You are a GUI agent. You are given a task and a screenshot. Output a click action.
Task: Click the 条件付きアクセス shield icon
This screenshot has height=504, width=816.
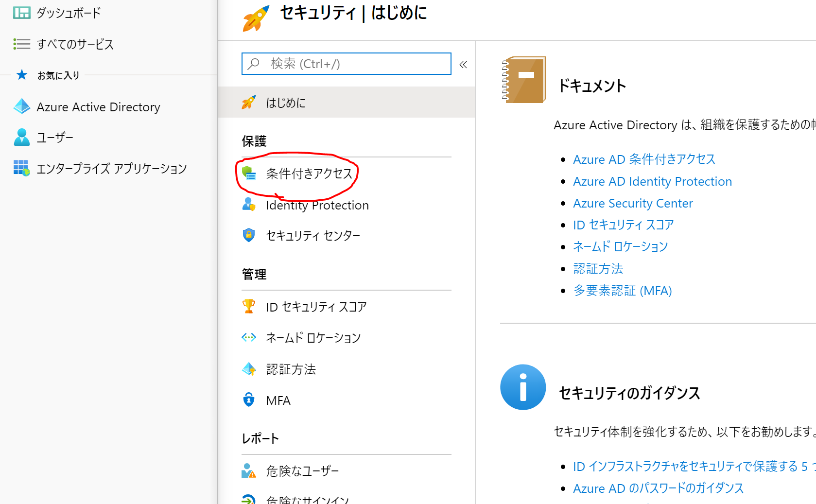pos(249,173)
